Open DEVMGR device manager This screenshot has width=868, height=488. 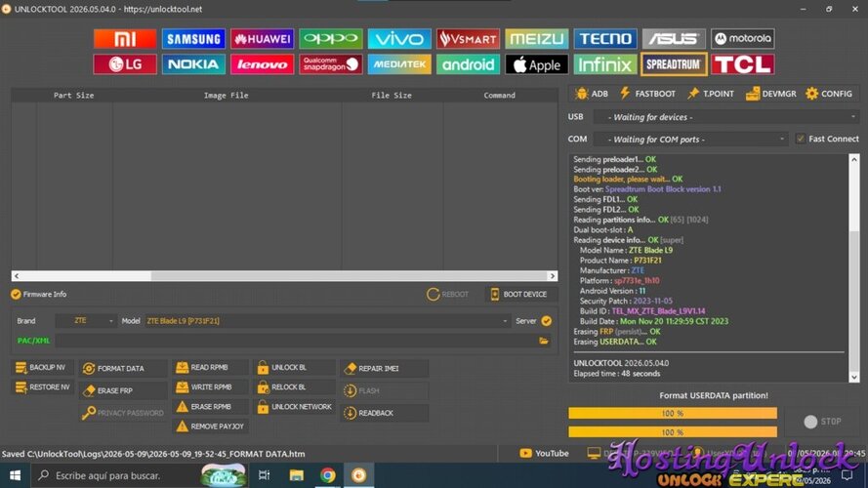(x=770, y=94)
